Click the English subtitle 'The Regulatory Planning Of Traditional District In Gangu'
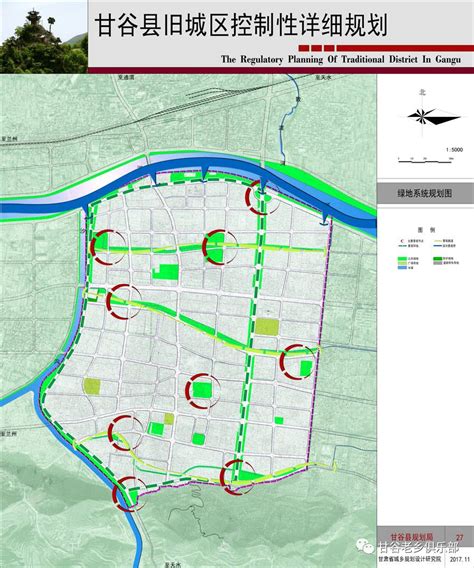Viewport: 474px width, 568px height. coord(341,59)
